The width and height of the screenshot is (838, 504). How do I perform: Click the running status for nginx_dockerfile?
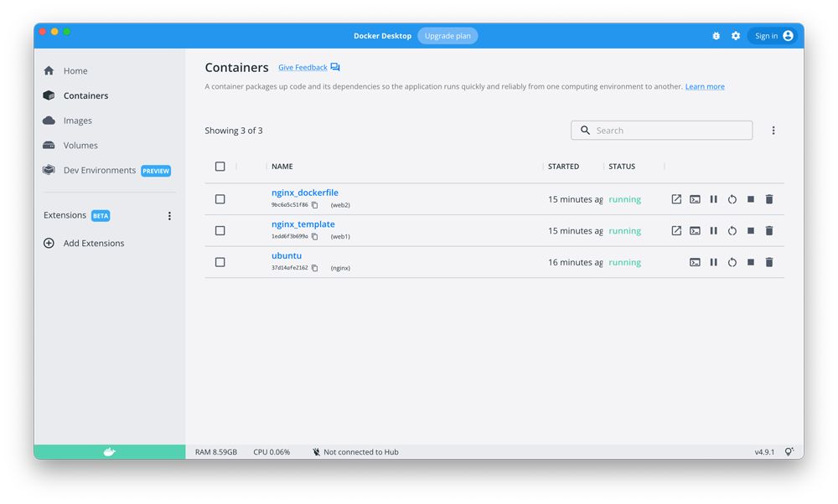click(x=625, y=199)
